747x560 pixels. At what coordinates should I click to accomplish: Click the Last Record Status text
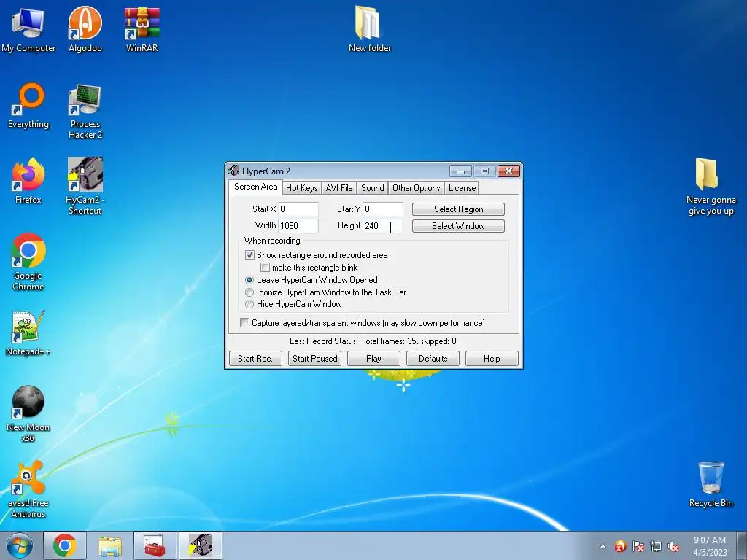click(373, 341)
